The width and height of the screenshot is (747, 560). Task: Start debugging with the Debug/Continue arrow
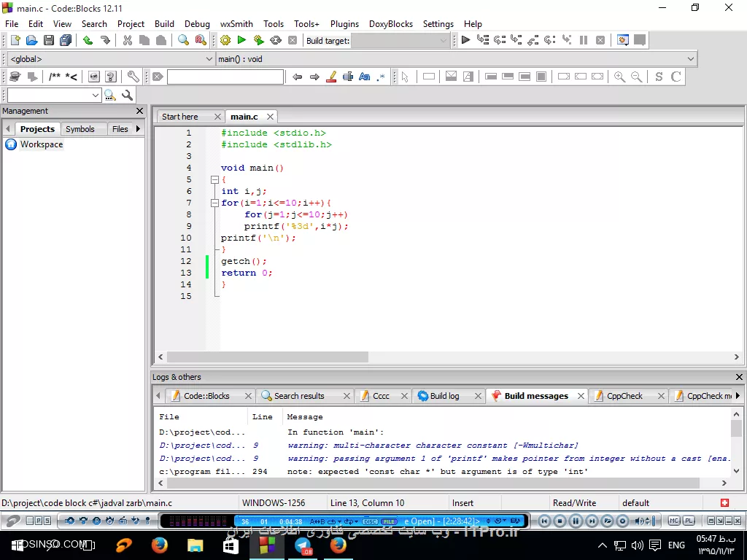tap(466, 41)
